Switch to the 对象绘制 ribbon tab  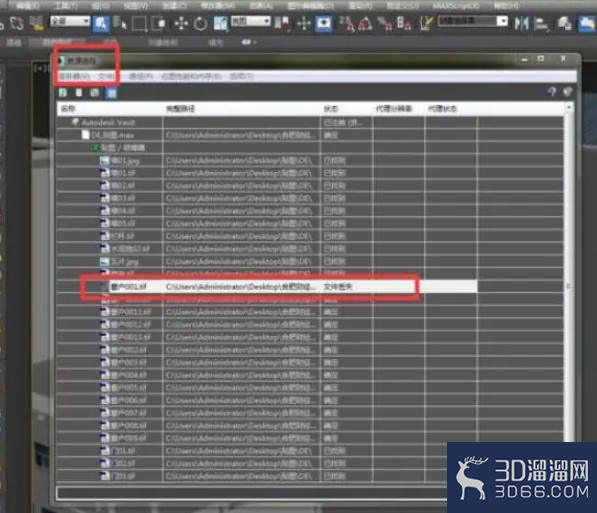point(163,42)
